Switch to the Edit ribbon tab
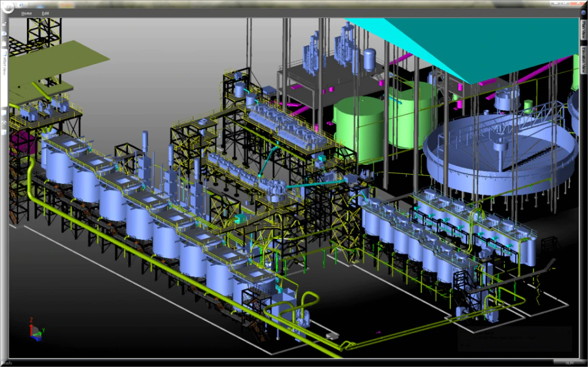588x367 pixels. pos(45,13)
